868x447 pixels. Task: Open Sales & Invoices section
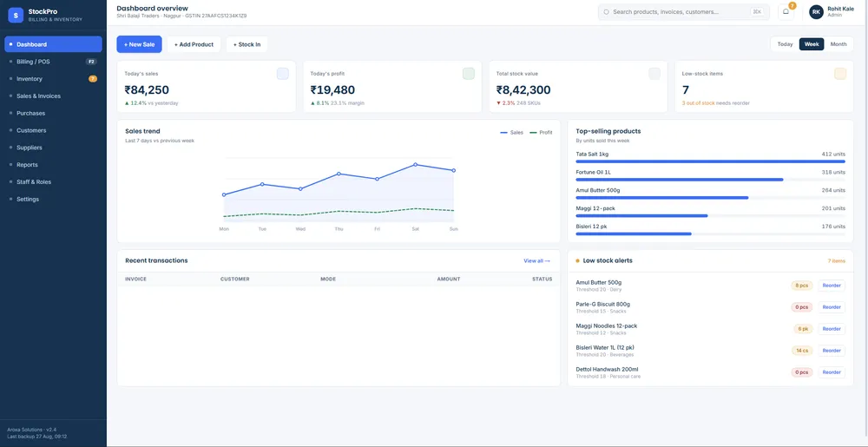pos(53,95)
